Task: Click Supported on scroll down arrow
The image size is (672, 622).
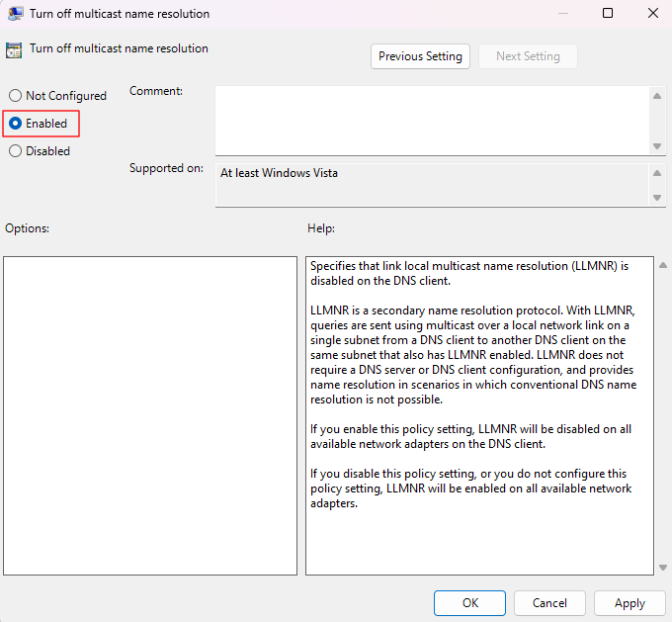Action: point(657,198)
